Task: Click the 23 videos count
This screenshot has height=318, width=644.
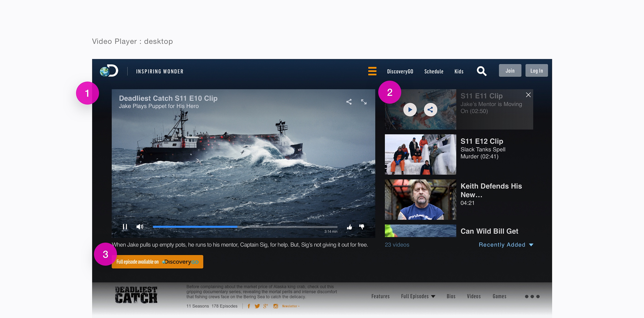Action: (397, 245)
